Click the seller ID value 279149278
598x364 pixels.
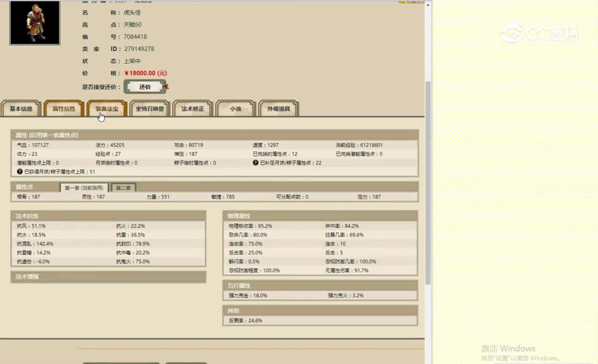[x=139, y=49]
